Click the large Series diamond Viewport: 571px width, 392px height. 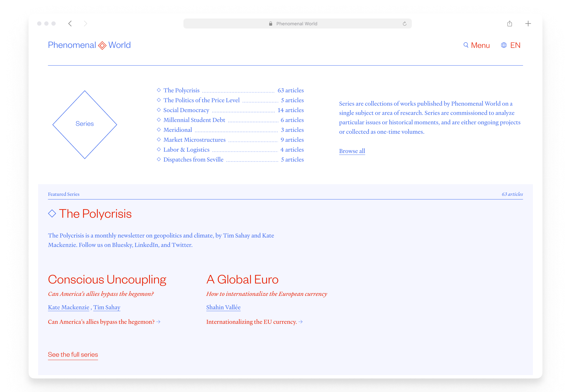[x=85, y=124]
